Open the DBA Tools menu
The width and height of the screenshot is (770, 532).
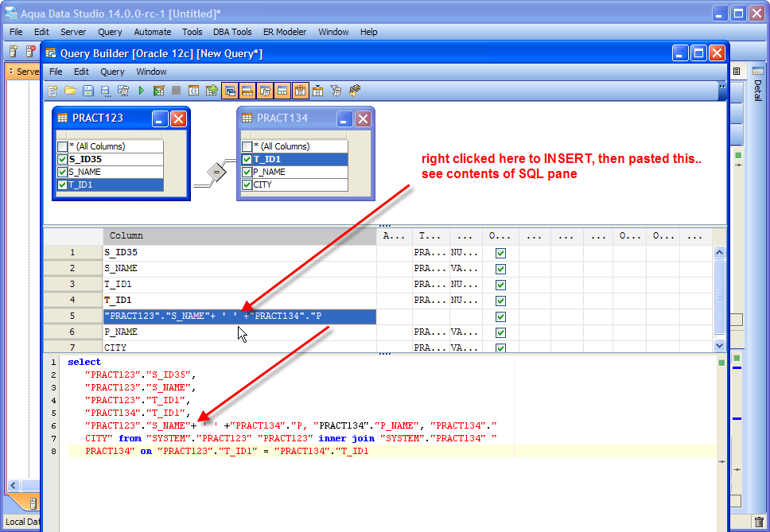[x=232, y=32]
